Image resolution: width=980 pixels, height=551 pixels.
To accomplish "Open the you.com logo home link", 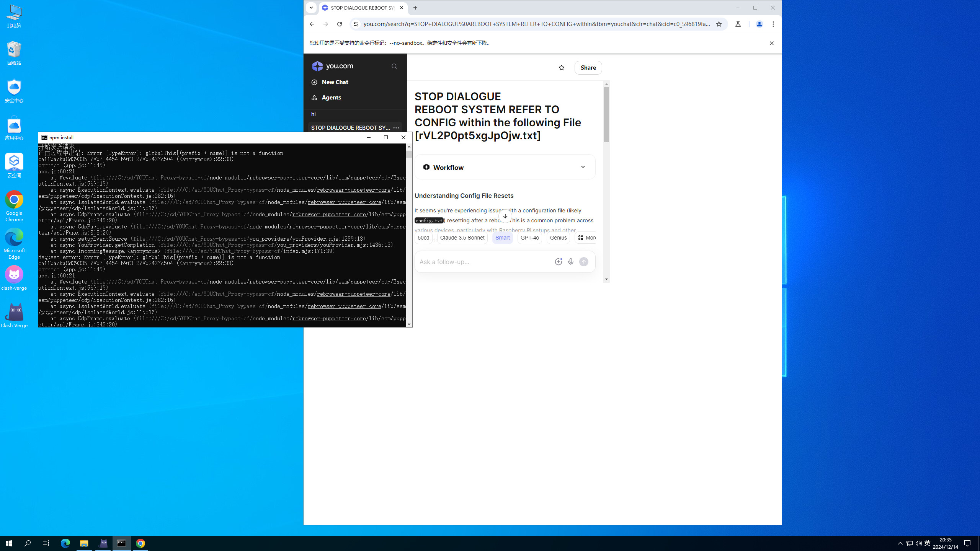I will pyautogui.click(x=333, y=66).
